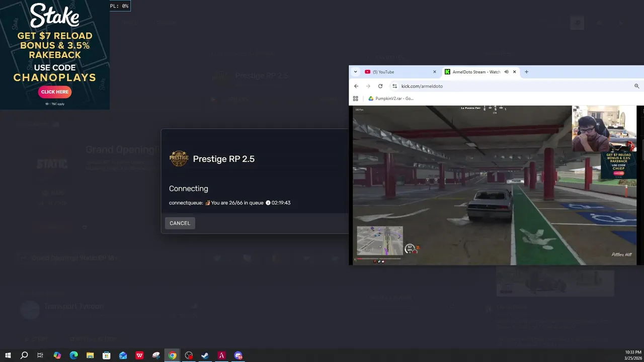644x362 pixels.
Task: Click the Prestige RP 2.5 server logo
Action: click(x=179, y=159)
